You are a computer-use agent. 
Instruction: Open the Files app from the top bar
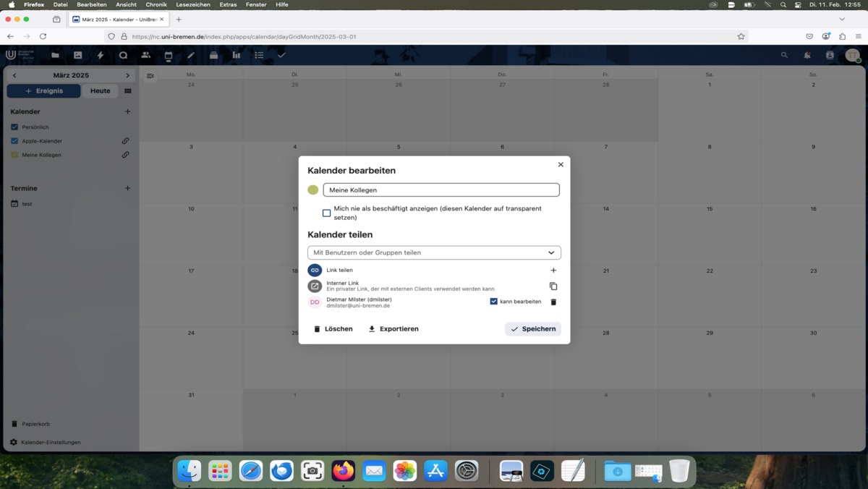coord(55,55)
